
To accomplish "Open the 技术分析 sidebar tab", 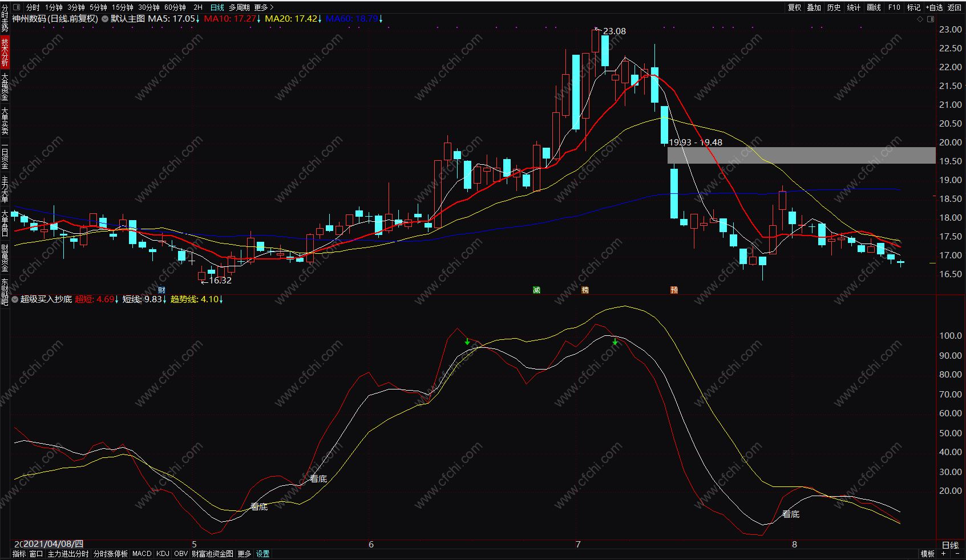I will (5, 52).
